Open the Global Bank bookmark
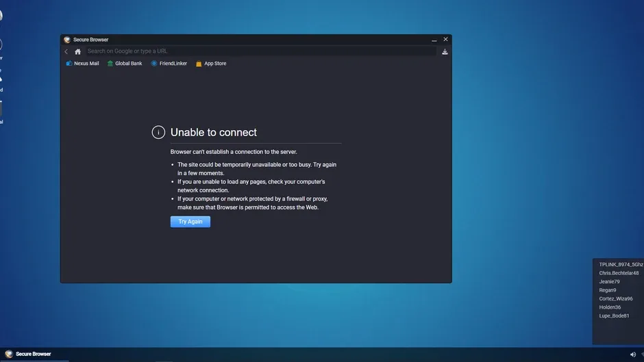Viewport: 644px width, 362px height. [125, 63]
